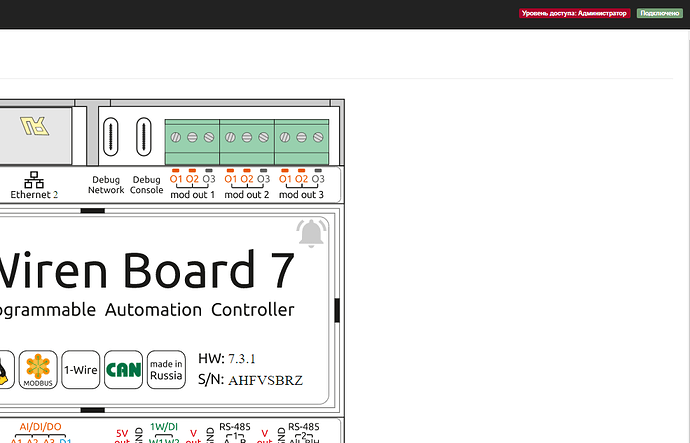
Task: Click the hardware version 'HW: 7.3.1'
Action: tap(227, 359)
